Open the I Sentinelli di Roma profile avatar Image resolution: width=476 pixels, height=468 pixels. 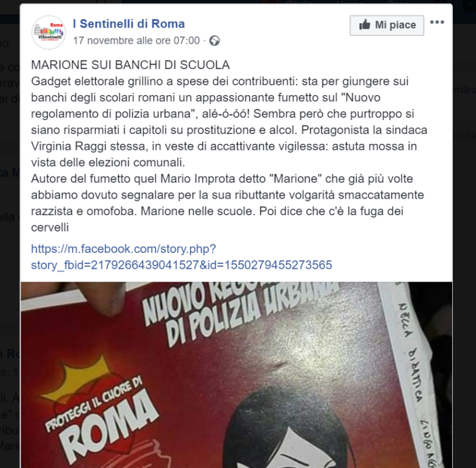(49, 32)
